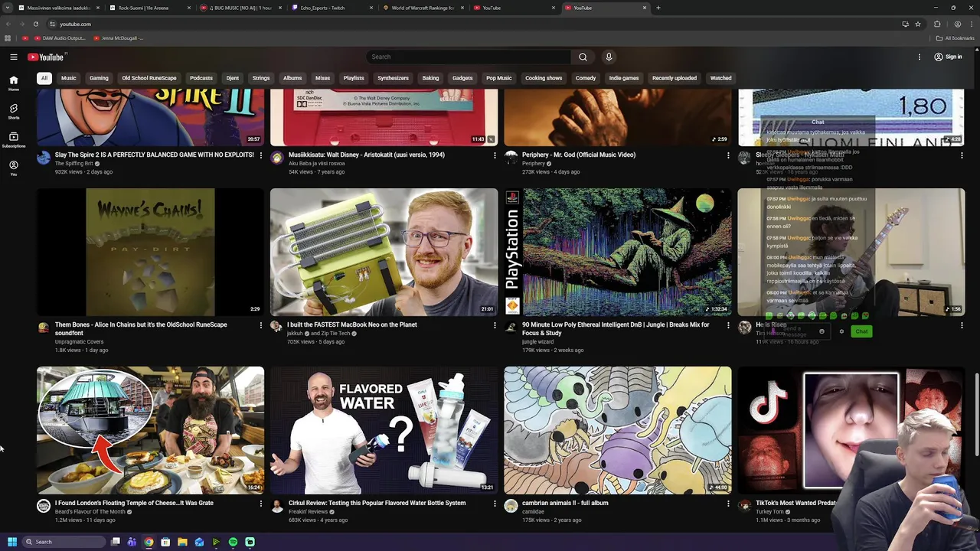
Task: Click the YouTube logo
Action: coord(46,57)
